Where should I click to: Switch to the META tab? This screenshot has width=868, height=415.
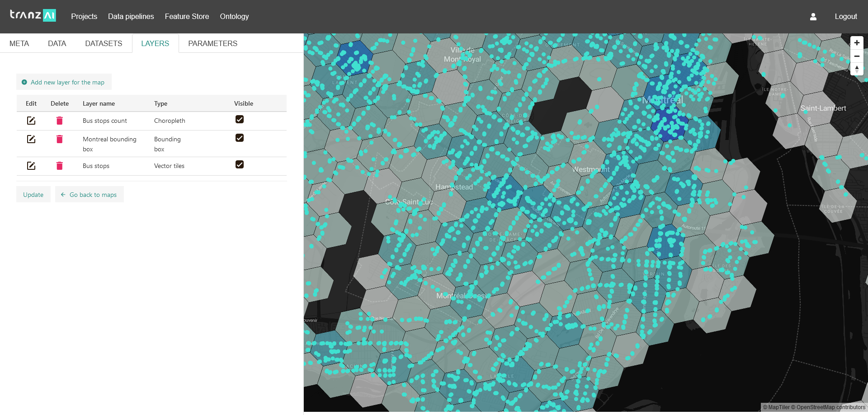(19, 43)
